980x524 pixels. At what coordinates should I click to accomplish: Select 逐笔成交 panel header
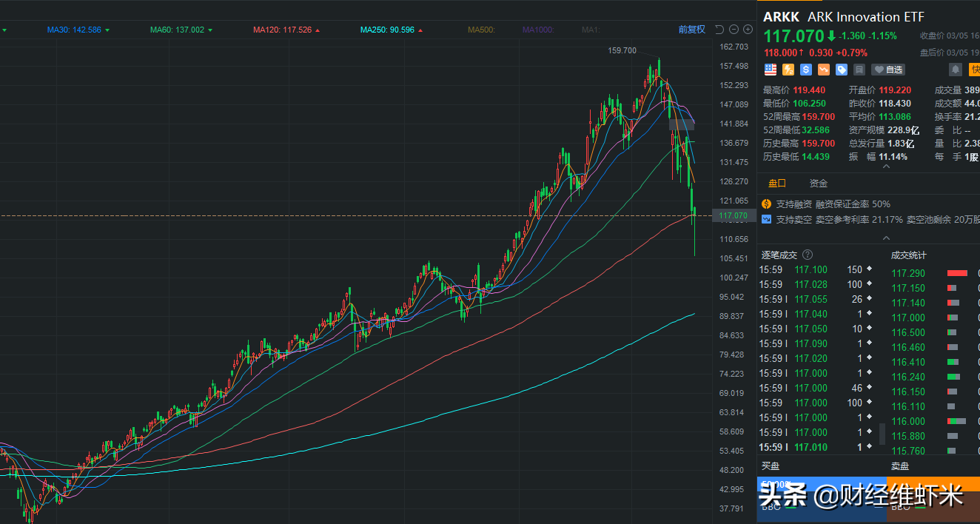point(779,255)
